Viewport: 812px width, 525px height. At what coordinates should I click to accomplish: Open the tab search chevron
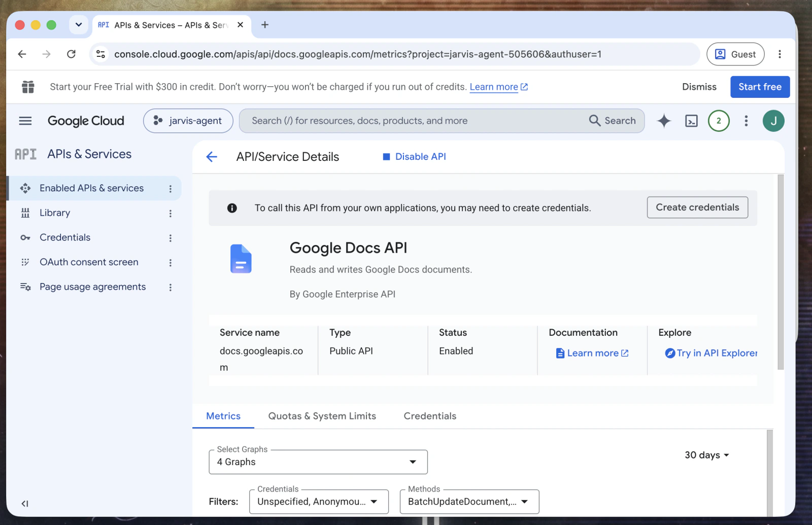(79, 24)
